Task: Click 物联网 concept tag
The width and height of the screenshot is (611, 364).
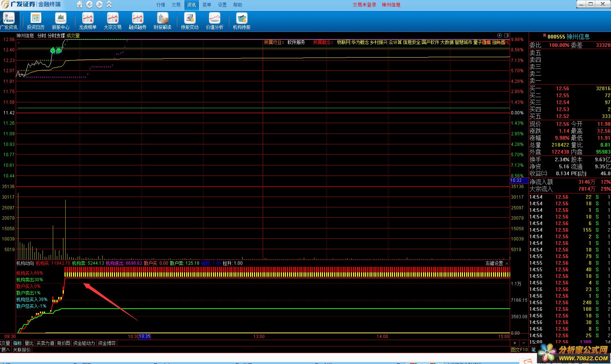Action: 343,42
